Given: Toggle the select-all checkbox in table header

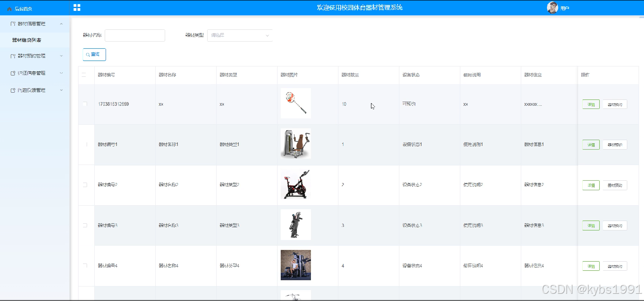Looking at the screenshot, I should click(x=84, y=75).
